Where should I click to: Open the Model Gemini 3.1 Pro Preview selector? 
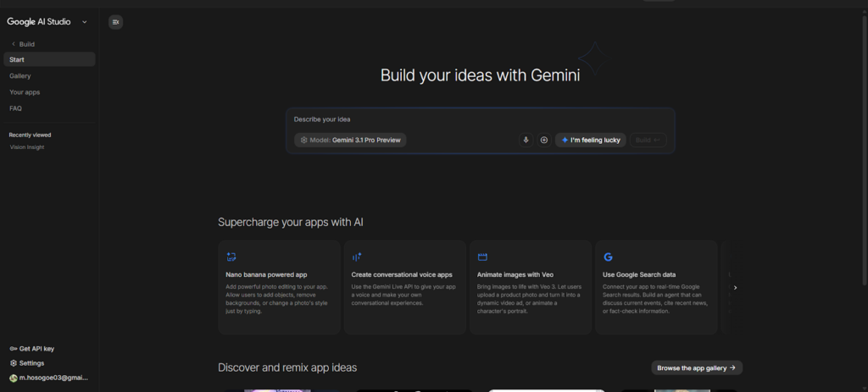click(x=350, y=140)
